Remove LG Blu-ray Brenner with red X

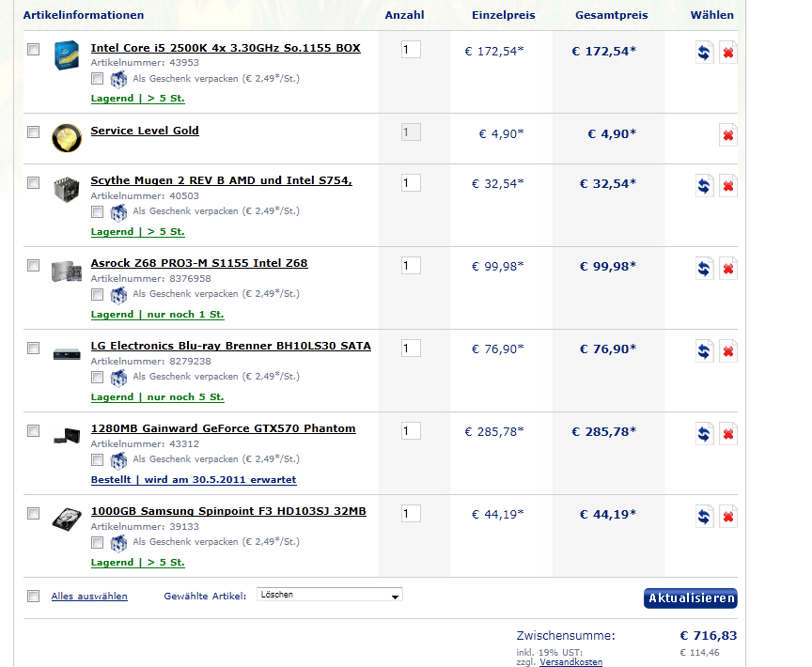[728, 351]
